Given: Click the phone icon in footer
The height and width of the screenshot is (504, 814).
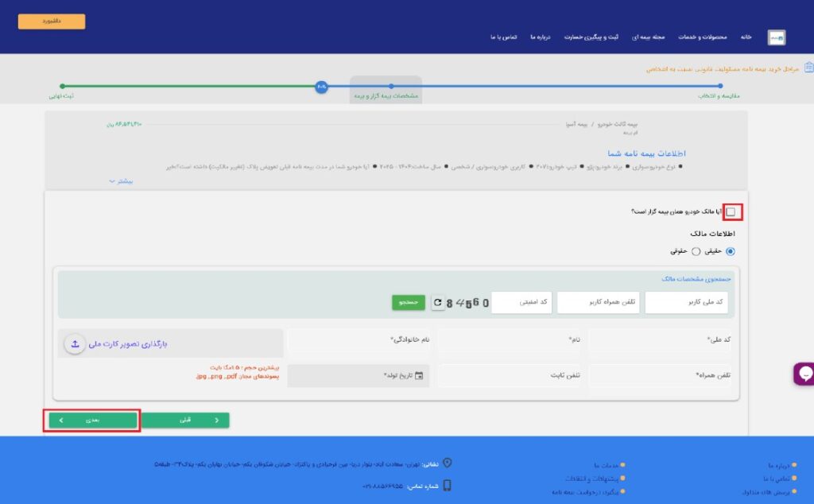Looking at the screenshot, I should (447, 485).
